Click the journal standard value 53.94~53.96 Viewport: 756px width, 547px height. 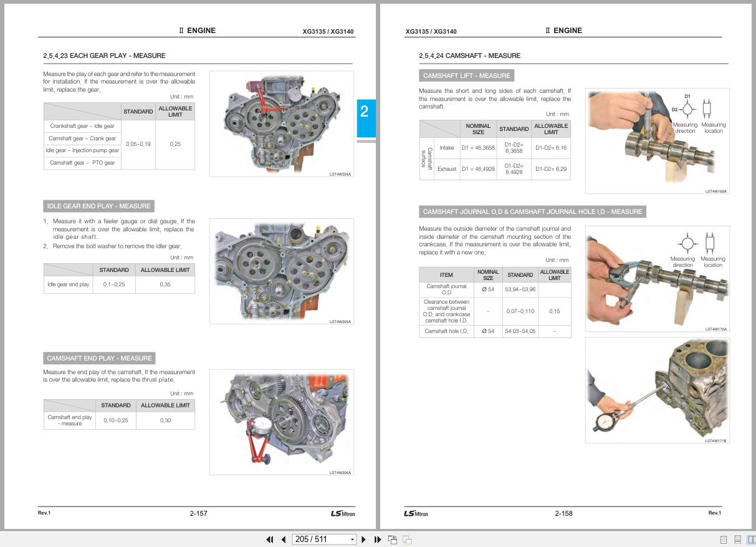tap(520, 289)
